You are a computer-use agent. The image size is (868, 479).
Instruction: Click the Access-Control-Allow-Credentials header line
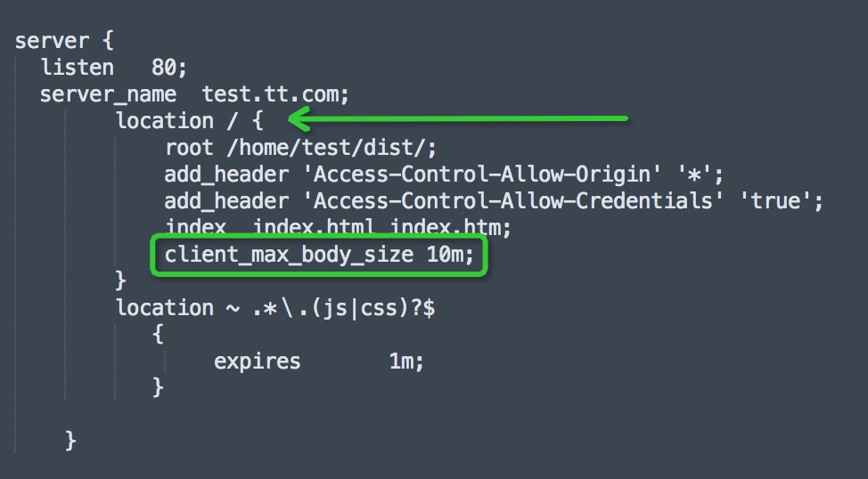pos(494,201)
